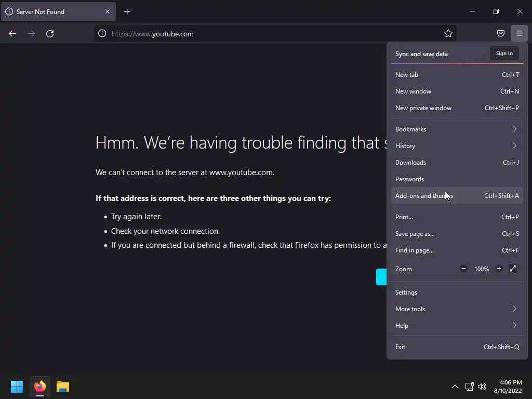Open site information icon in address bar
Viewport: 532px width, 399px height.
[x=102, y=34]
